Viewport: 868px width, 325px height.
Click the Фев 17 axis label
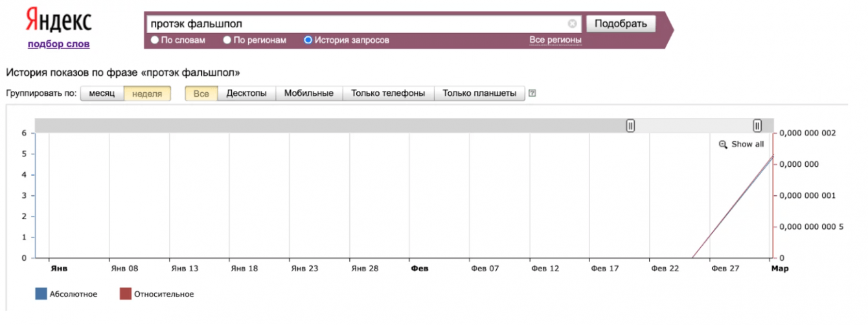(x=605, y=268)
